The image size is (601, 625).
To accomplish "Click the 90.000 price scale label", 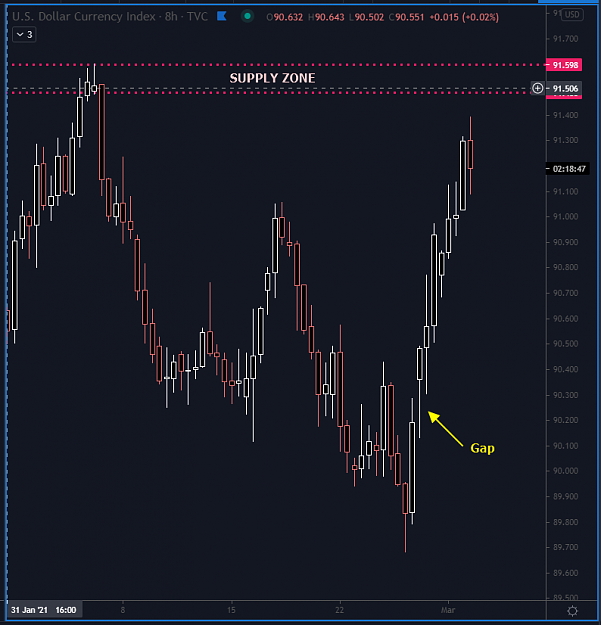I will coord(566,471).
